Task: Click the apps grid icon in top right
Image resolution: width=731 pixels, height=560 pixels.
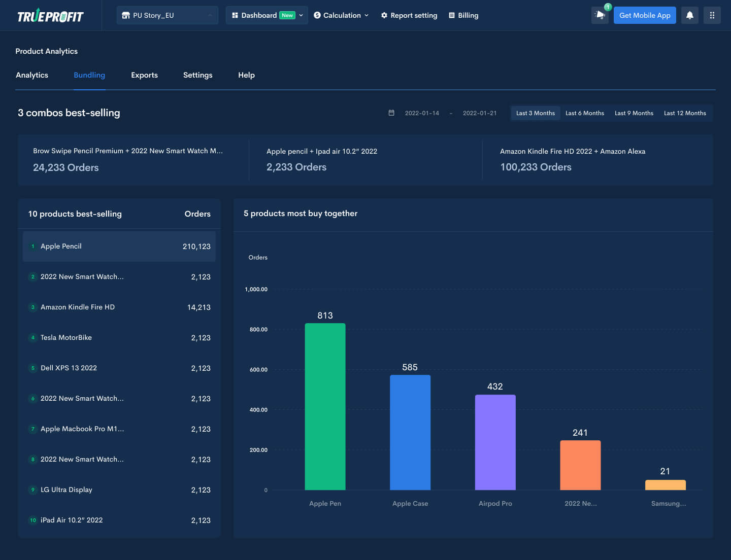Action: [712, 15]
